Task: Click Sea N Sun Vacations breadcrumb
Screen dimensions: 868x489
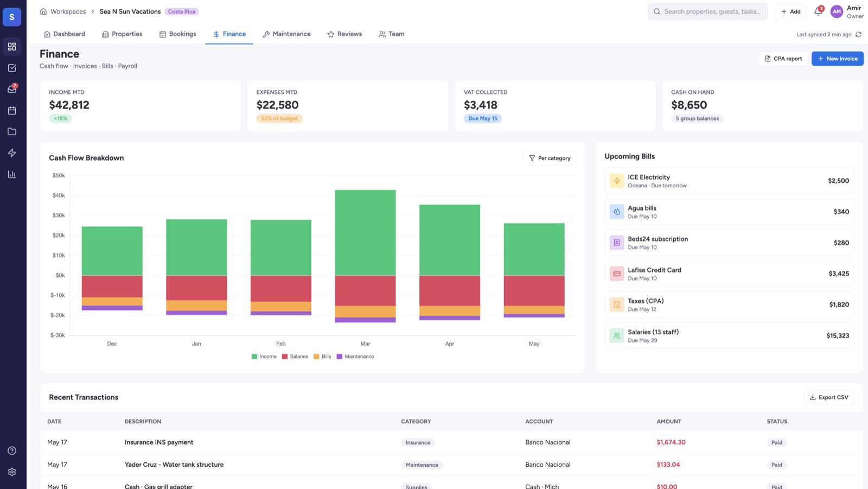Action: (x=130, y=11)
